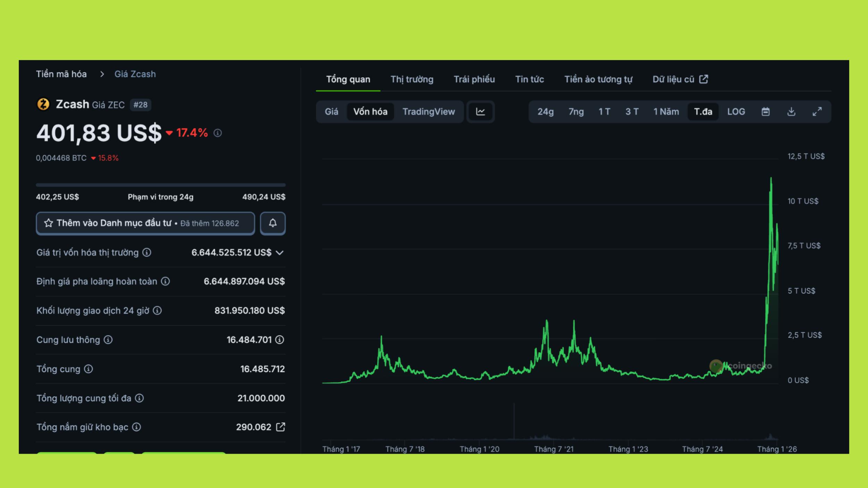The height and width of the screenshot is (488, 868).
Task: Switch to the line chart type icon
Action: 481,112
